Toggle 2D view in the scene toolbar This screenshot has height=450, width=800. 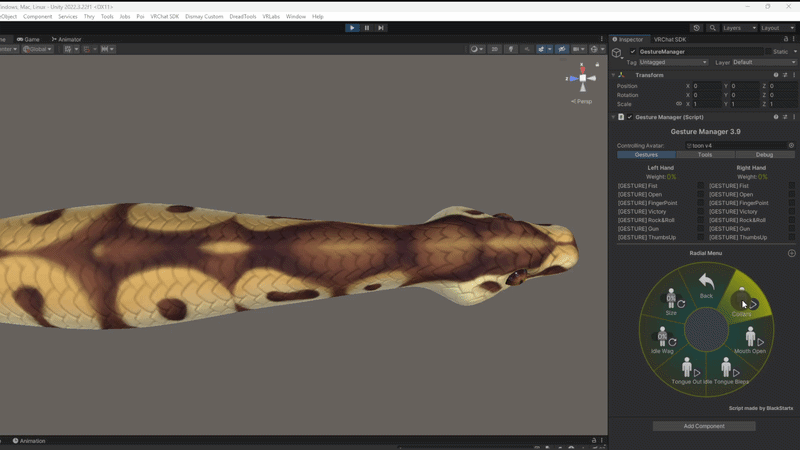(x=494, y=49)
